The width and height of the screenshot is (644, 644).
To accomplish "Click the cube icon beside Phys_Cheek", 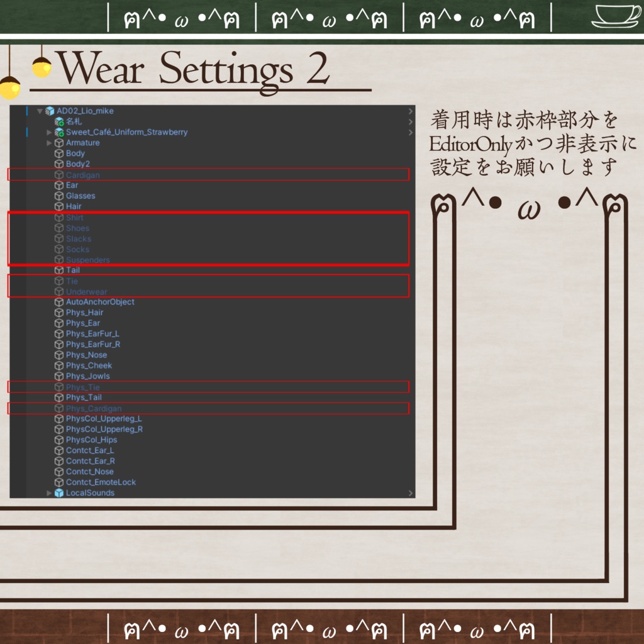I will tap(59, 365).
